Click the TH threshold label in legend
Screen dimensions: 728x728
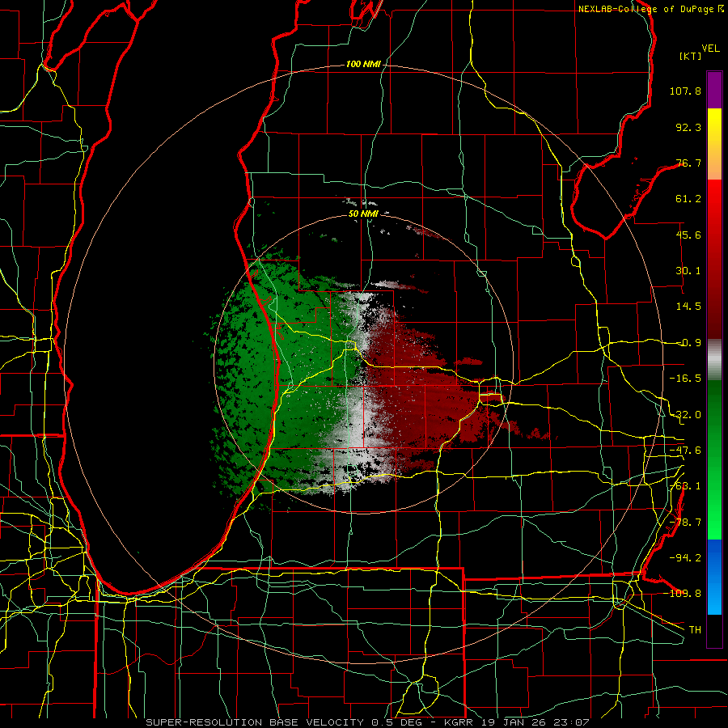(x=695, y=630)
